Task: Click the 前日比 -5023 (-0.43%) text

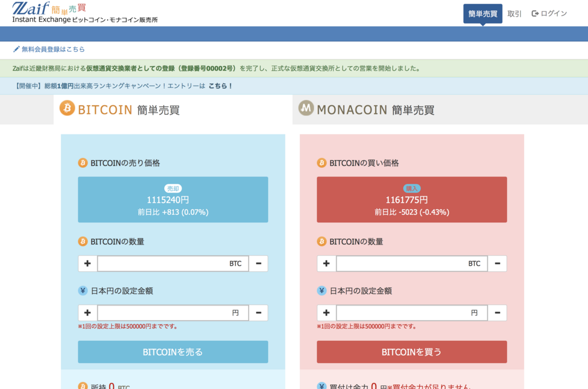Action: click(x=412, y=212)
